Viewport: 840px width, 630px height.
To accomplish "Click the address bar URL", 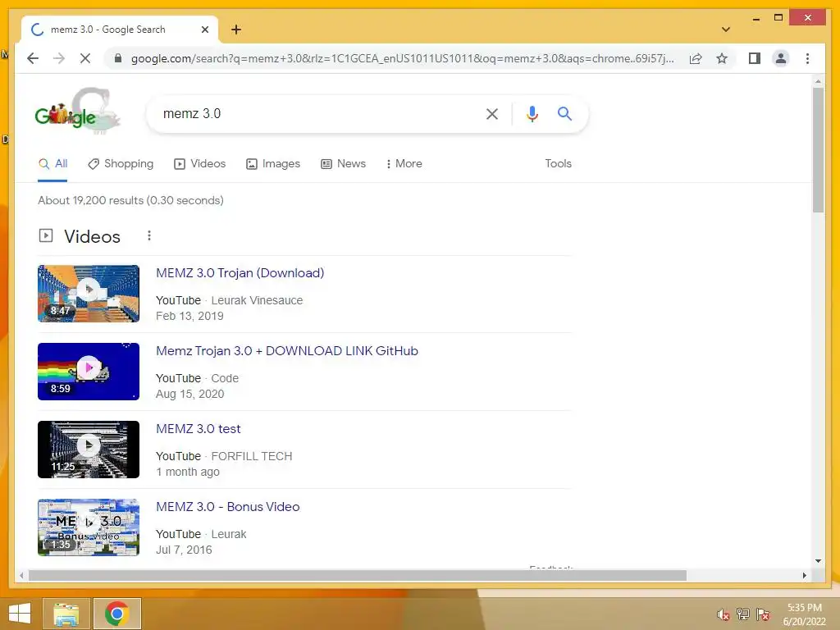I will [x=402, y=58].
